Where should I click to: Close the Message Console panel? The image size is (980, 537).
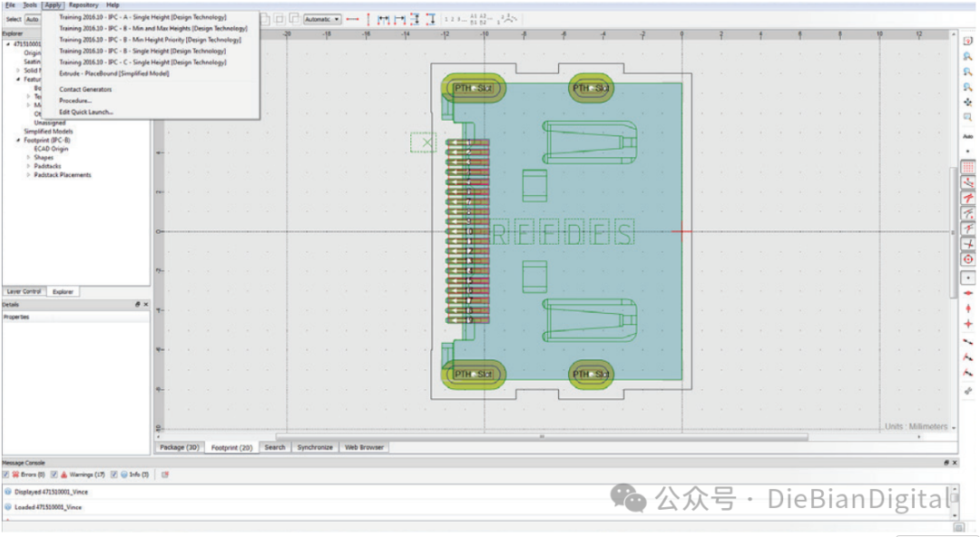coord(955,463)
